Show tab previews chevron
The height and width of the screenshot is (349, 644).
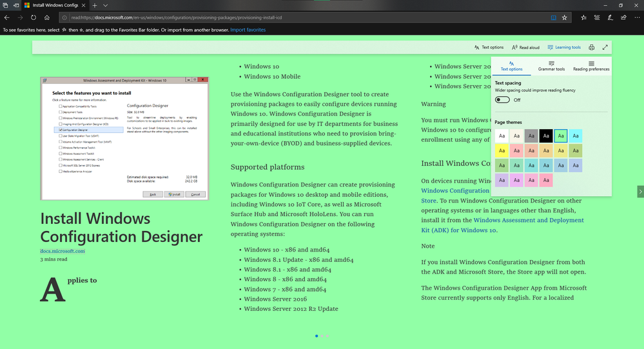click(x=105, y=5)
